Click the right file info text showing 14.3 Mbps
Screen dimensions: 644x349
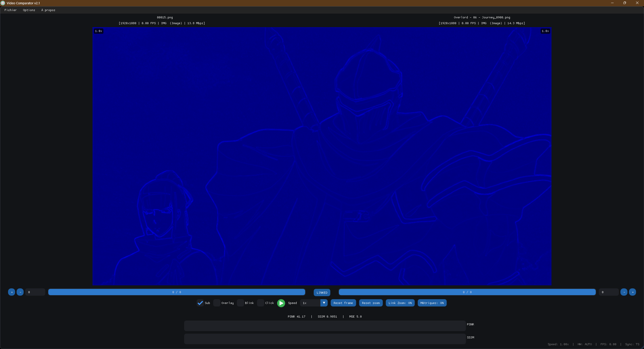coord(482,23)
